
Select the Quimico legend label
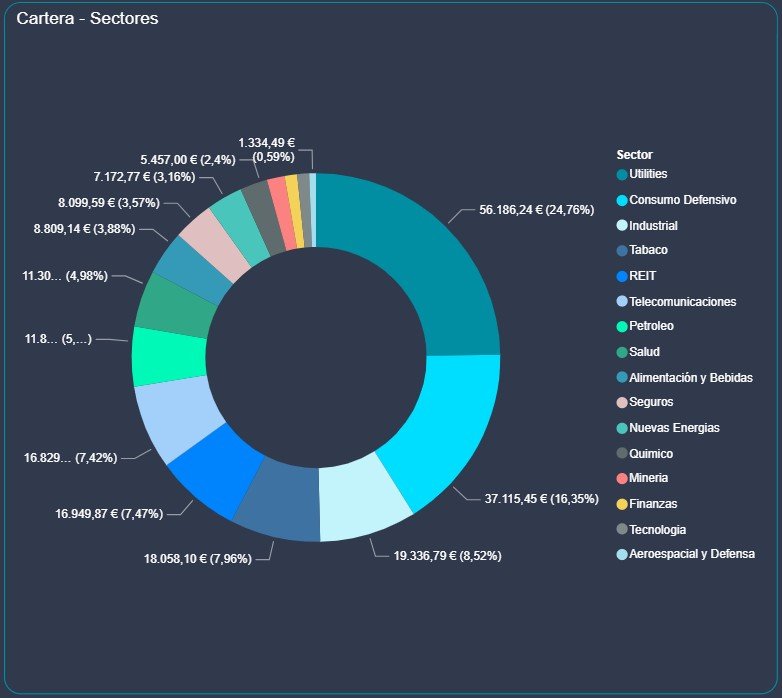651,453
